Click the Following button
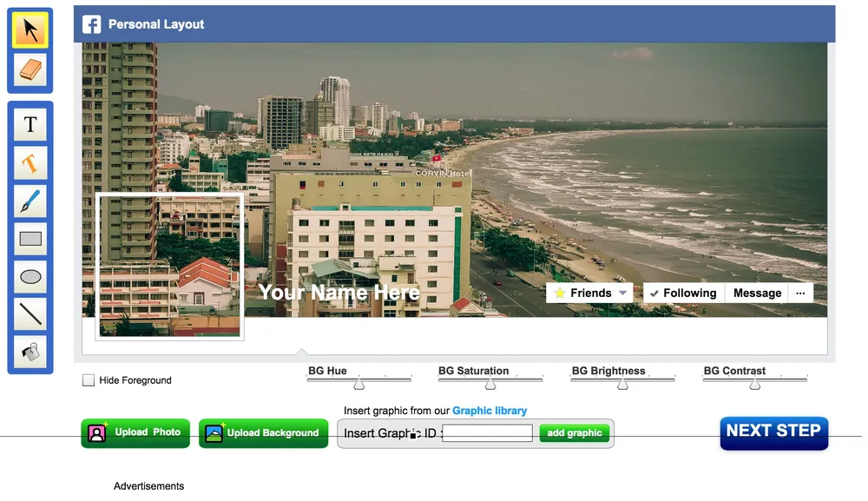The height and width of the screenshot is (501, 868). (x=683, y=293)
